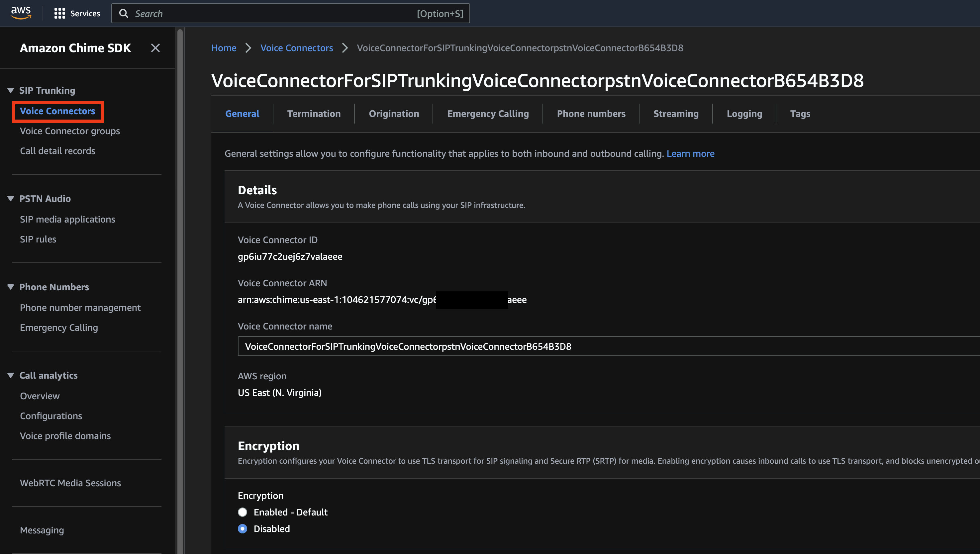
Task: Select the Disabled encryption radio button
Action: click(243, 529)
